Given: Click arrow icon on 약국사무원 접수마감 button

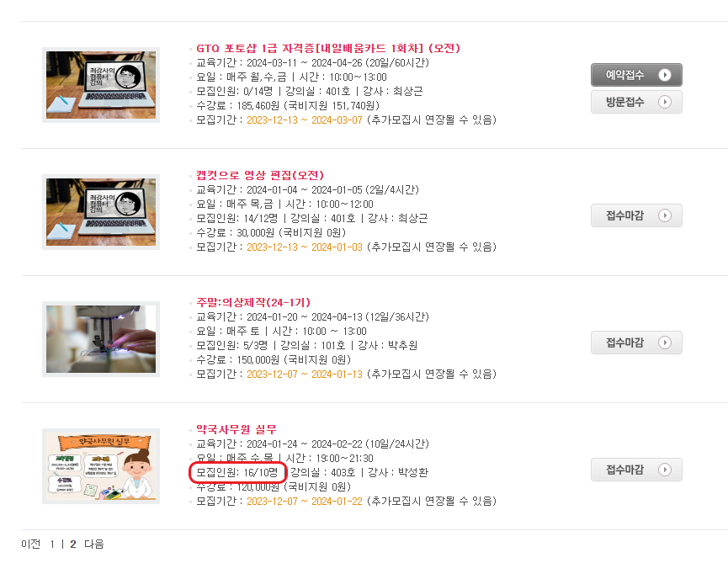Looking at the screenshot, I should (664, 470).
